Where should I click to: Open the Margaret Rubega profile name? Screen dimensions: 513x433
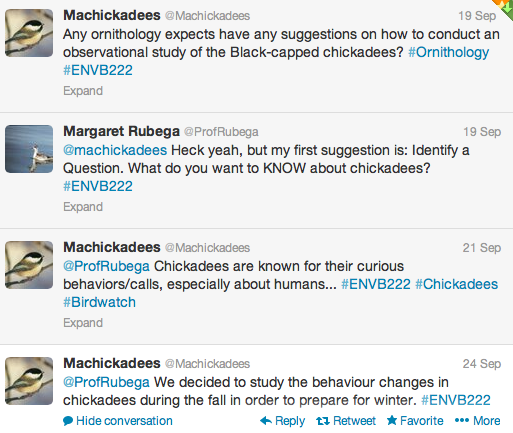pyautogui.click(x=121, y=131)
